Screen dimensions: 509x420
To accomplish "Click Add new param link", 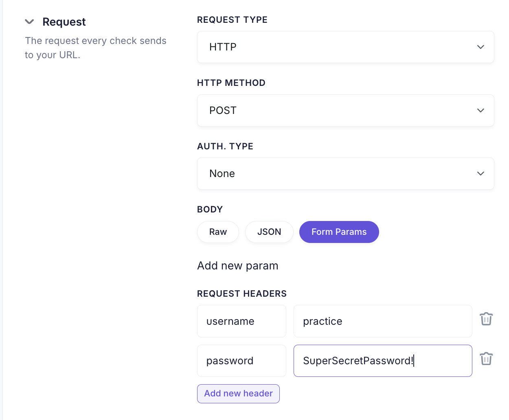I will pyautogui.click(x=238, y=266).
